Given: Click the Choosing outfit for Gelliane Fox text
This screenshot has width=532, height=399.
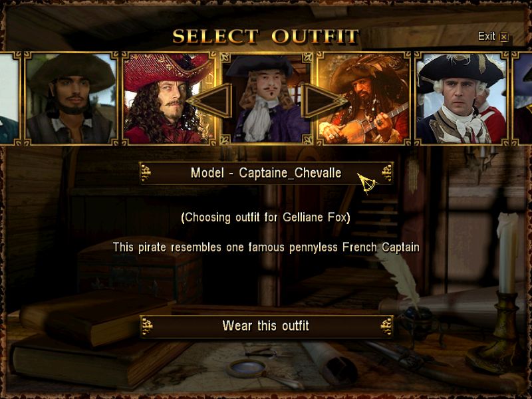Looking at the screenshot, I should (x=265, y=217).
